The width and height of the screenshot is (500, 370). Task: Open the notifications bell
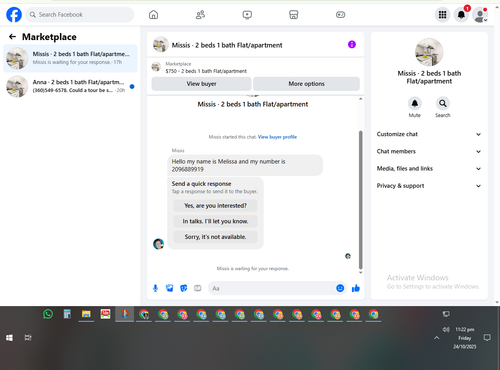(x=461, y=15)
